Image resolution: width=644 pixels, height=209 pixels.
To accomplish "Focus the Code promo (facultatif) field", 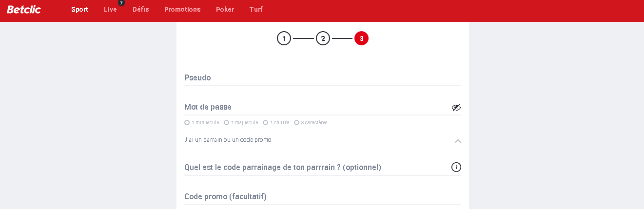I will coord(323,197).
